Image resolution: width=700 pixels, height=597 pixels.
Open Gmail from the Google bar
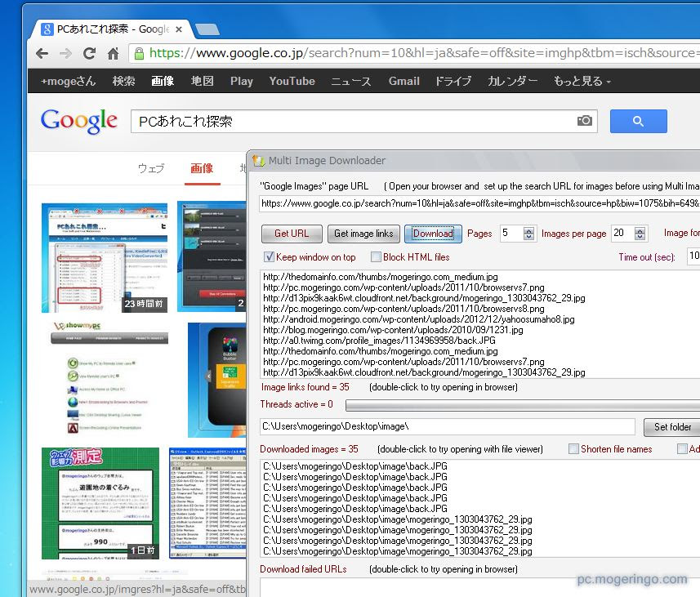tap(404, 81)
